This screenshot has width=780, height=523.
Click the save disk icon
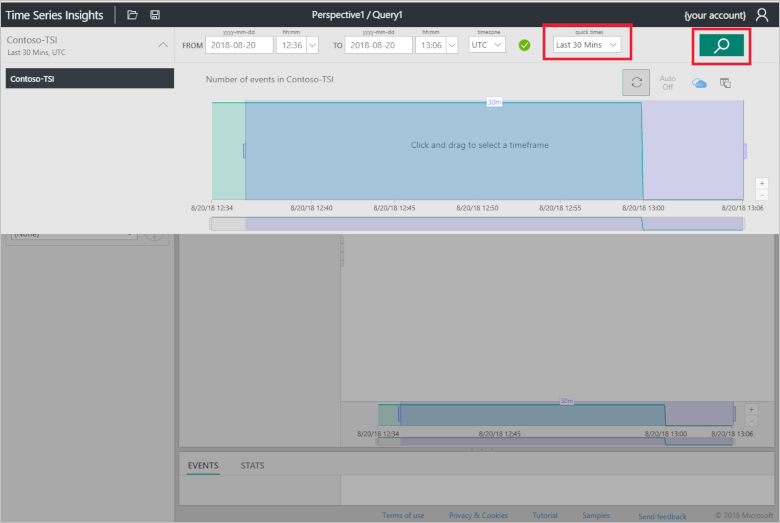pyautogui.click(x=155, y=15)
